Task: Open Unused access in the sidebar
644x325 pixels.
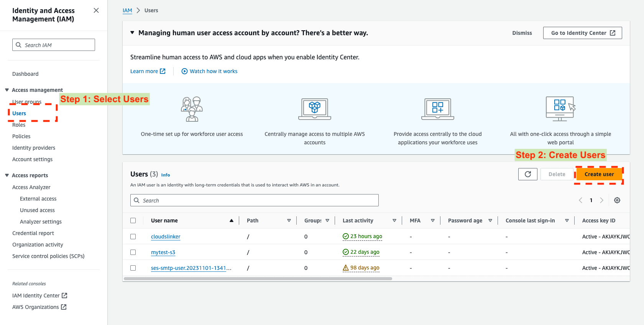Action: coord(37,210)
